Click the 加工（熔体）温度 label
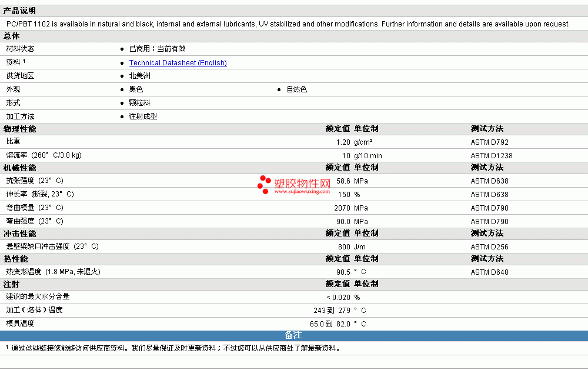Image resolution: width=588 pixels, height=370 pixels. click(x=34, y=310)
